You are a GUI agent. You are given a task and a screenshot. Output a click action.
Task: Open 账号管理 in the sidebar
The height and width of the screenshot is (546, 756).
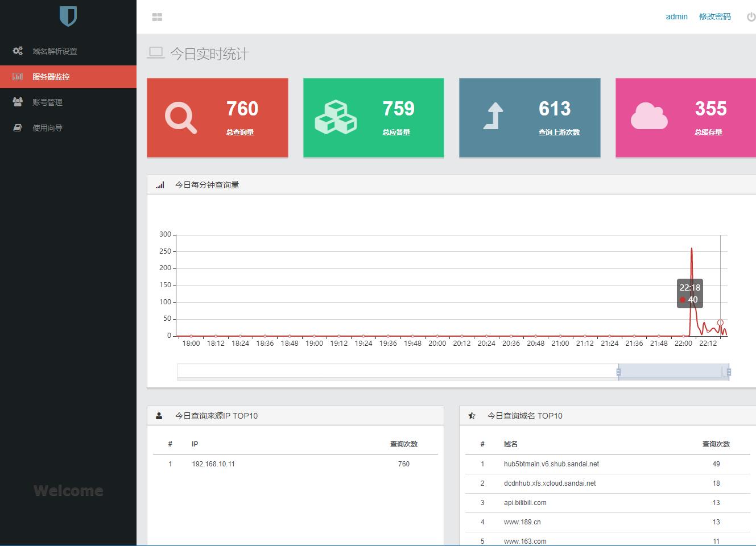(47, 102)
